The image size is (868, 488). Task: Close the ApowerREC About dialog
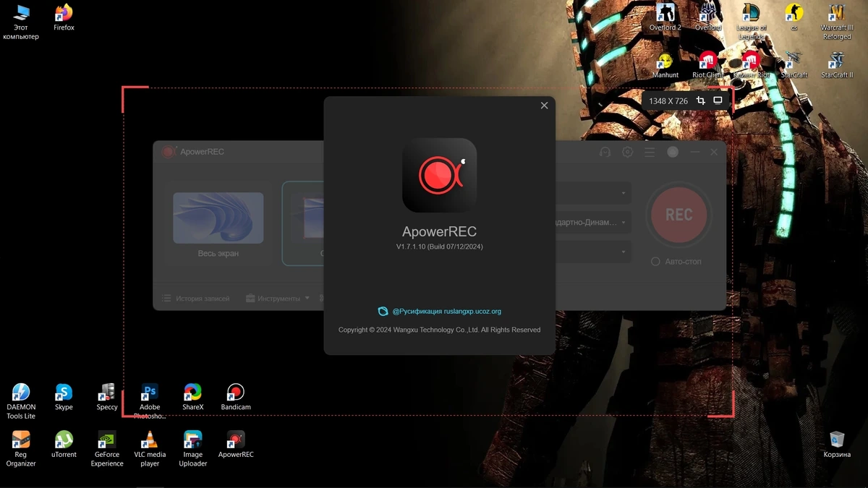pyautogui.click(x=544, y=106)
